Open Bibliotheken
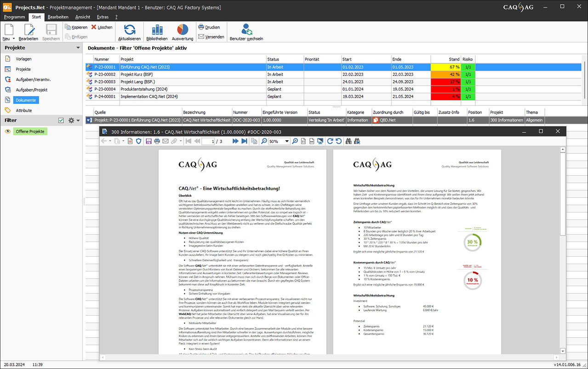 [x=157, y=32]
